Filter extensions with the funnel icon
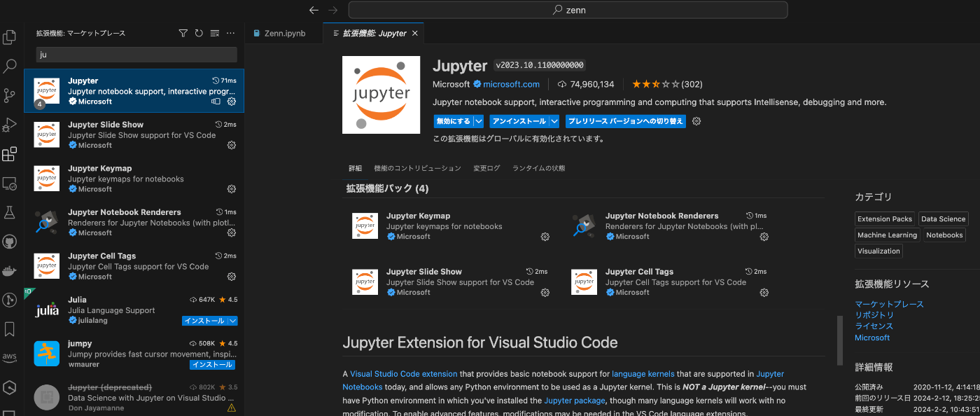This screenshot has height=416, width=980. click(x=183, y=33)
